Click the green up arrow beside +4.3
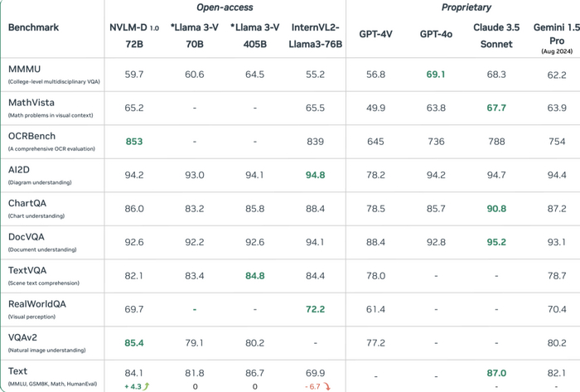Screen dimensions: 580x392 (146, 386)
